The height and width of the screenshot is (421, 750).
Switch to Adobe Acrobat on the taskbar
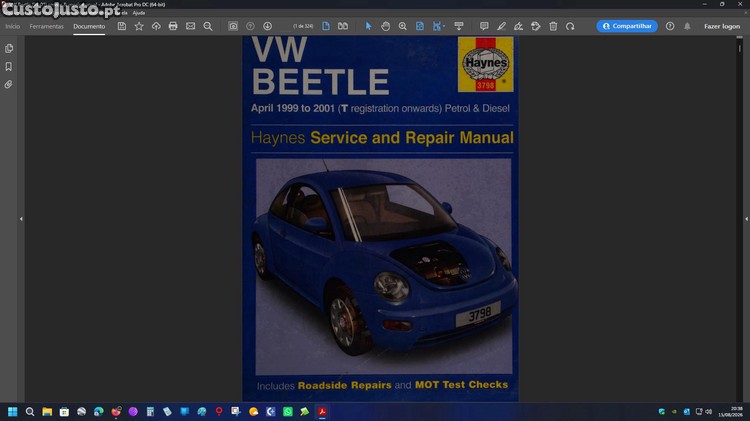322,411
